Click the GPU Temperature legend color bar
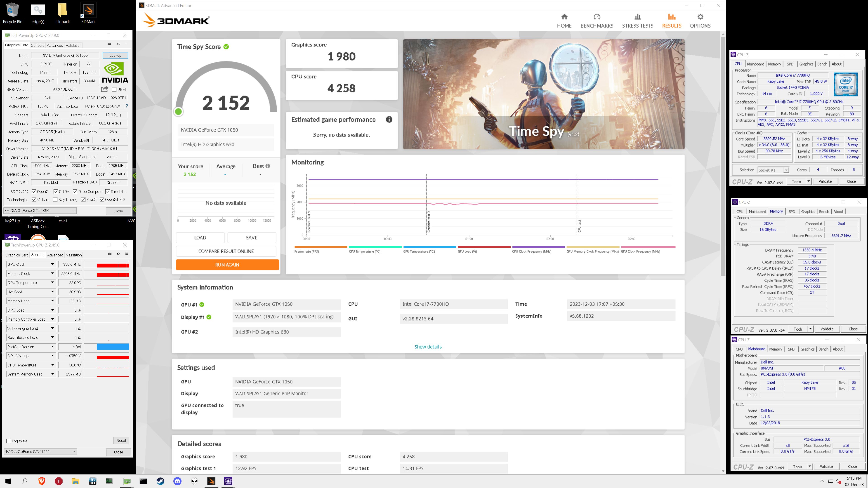Screen dimensions: 868x488 (429, 247)
